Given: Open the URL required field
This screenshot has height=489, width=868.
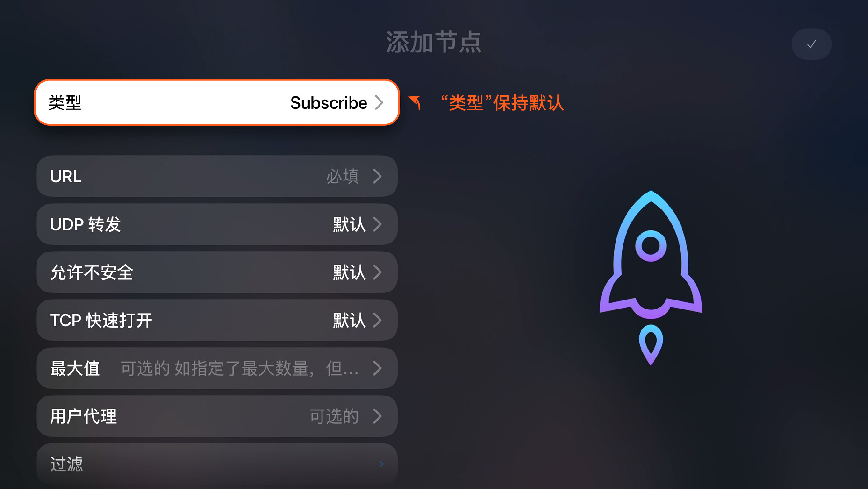Looking at the screenshot, I should (x=217, y=176).
